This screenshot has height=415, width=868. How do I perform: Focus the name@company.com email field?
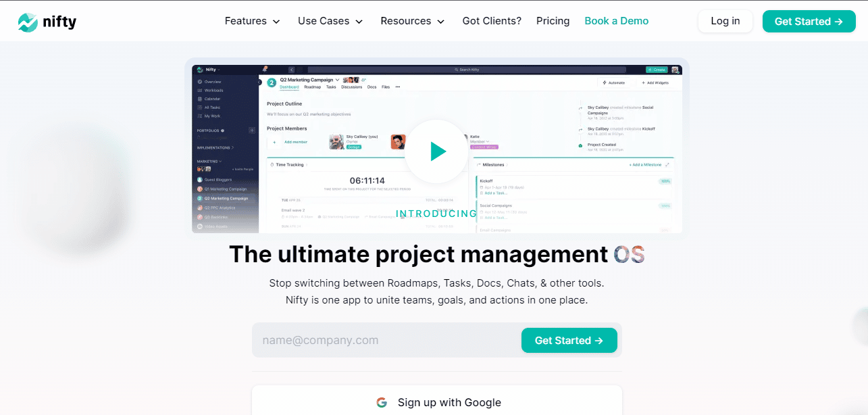coord(386,340)
